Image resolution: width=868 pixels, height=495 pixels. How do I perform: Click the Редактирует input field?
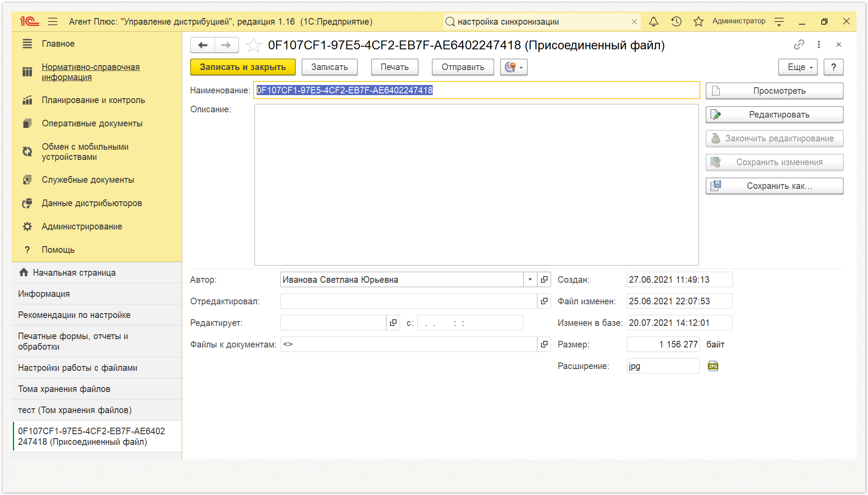pos(333,323)
